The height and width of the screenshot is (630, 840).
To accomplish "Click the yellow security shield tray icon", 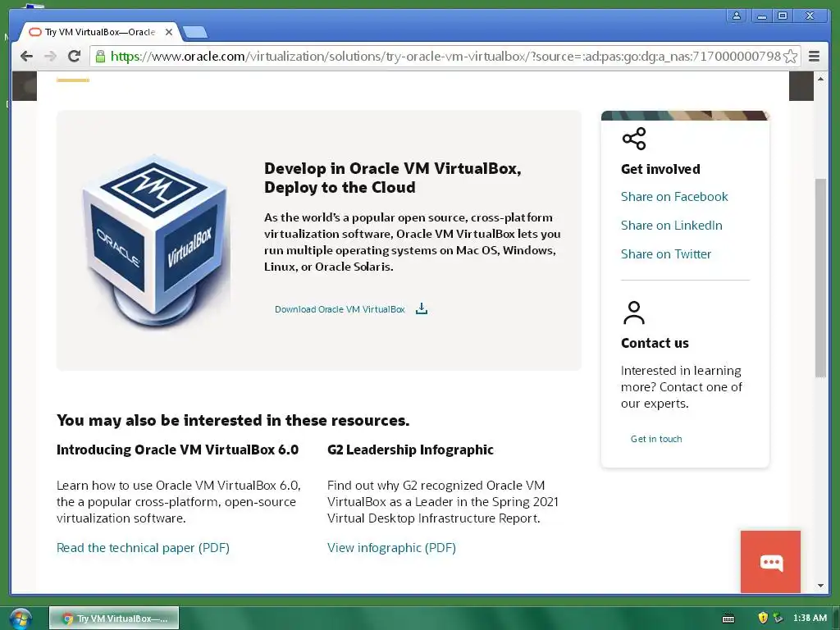I will (763, 618).
